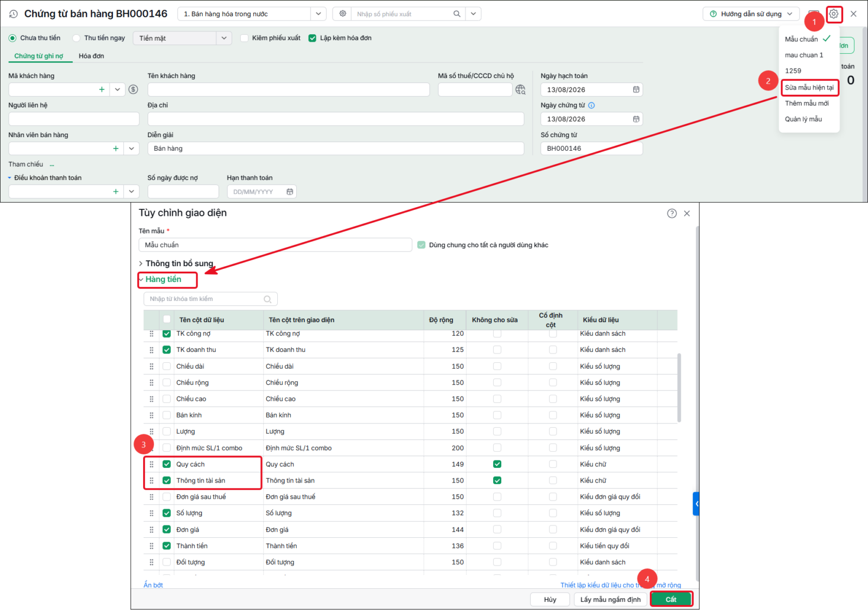The height and width of the screenshot is (610, 868).
Task: Click tax code lookup globe icon
Action: [520, 89]
